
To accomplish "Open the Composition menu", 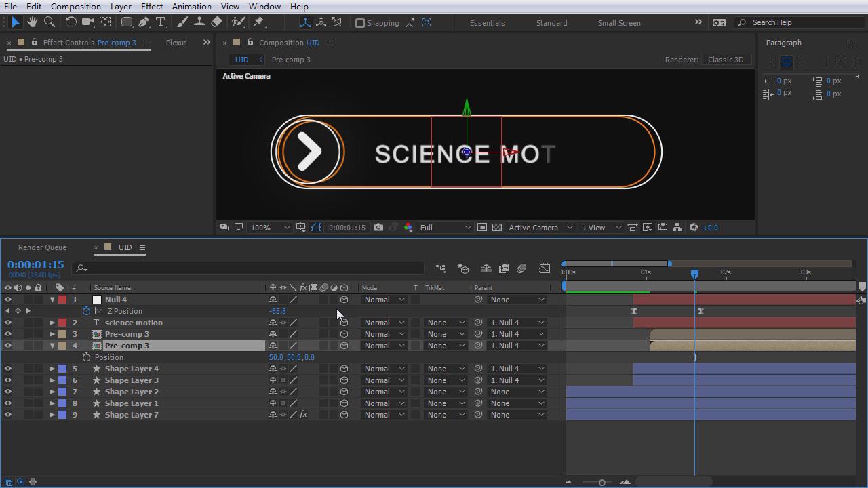I will (76, 6).
